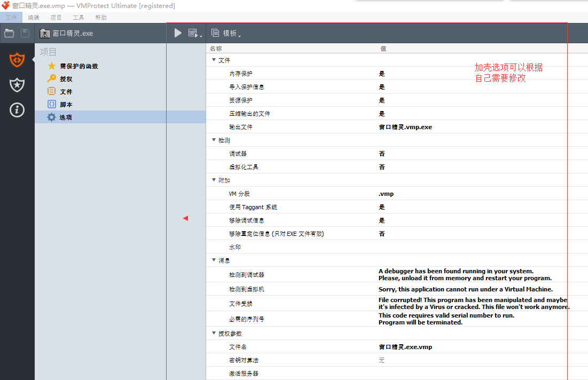Collapse the 授权参数 options group

214,333
